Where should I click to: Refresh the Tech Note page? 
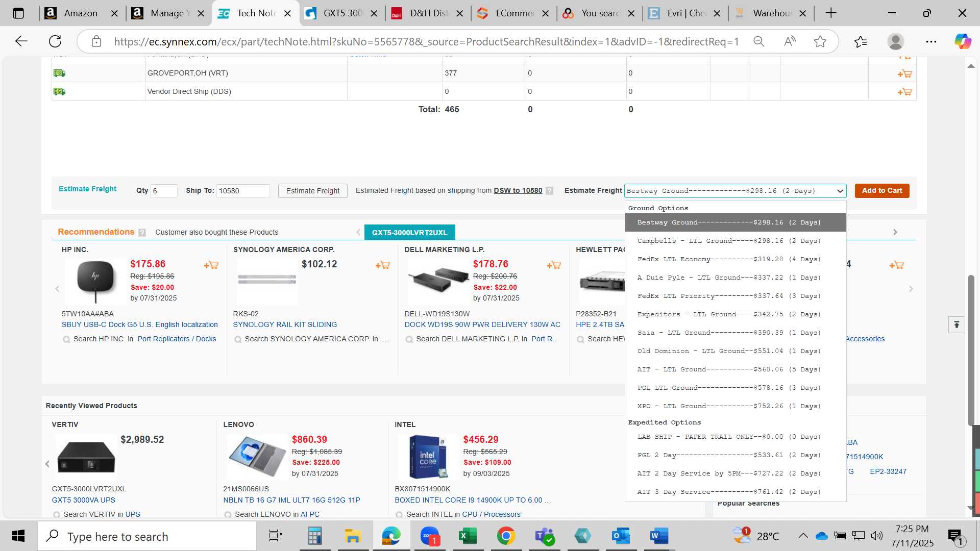click(55, 41)
